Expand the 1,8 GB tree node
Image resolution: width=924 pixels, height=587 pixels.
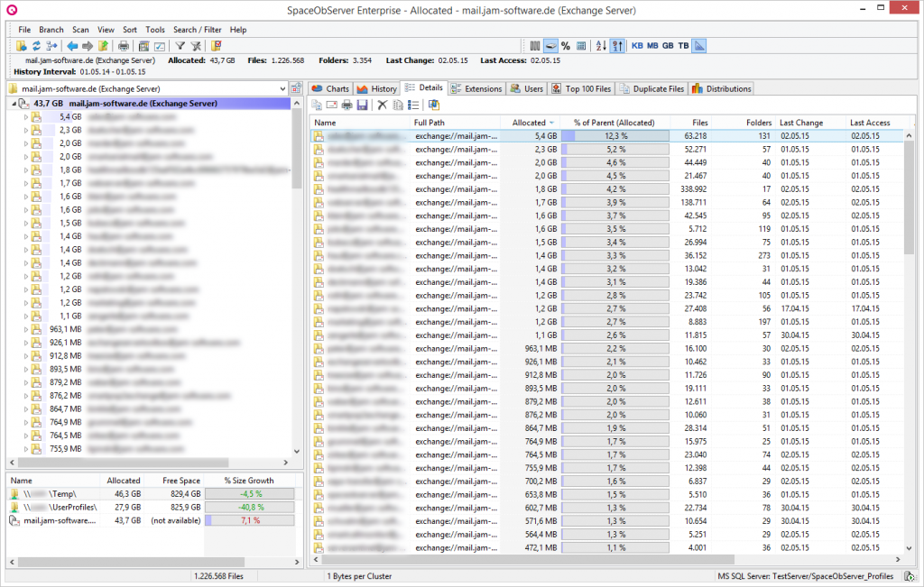click(x=26, y=170)
